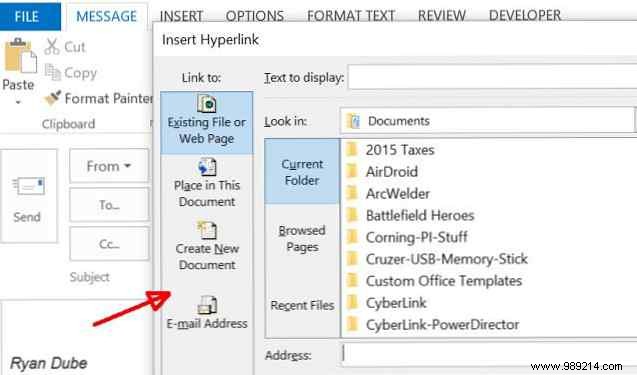Select Create New Document option
The width and height of the screenshot is (637, 375).
point(207,247)
